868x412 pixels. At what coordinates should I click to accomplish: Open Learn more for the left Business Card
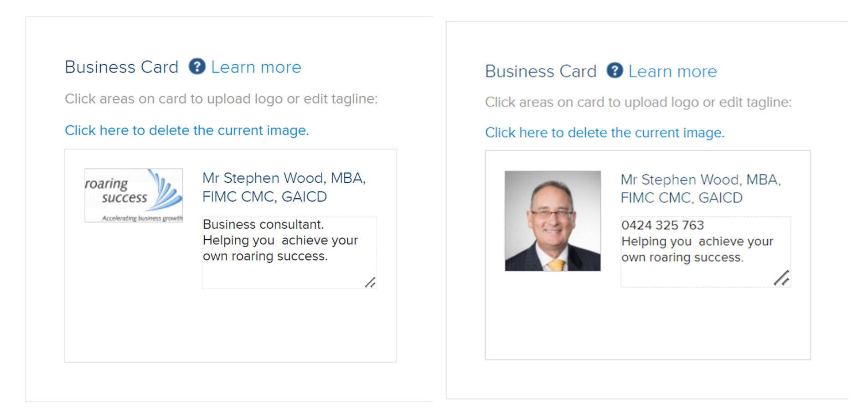[256, 67]
